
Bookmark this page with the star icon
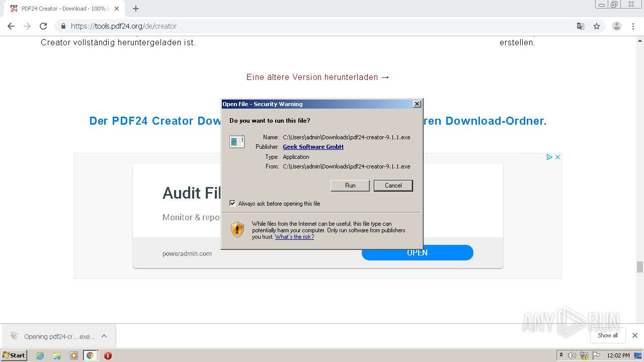point(597,26)
